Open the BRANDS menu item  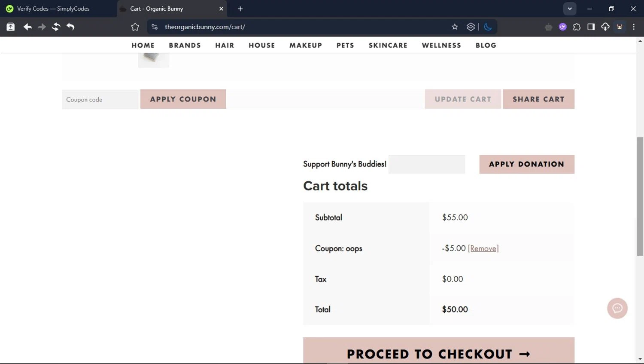pyautogui.click(x=185, y=45)
